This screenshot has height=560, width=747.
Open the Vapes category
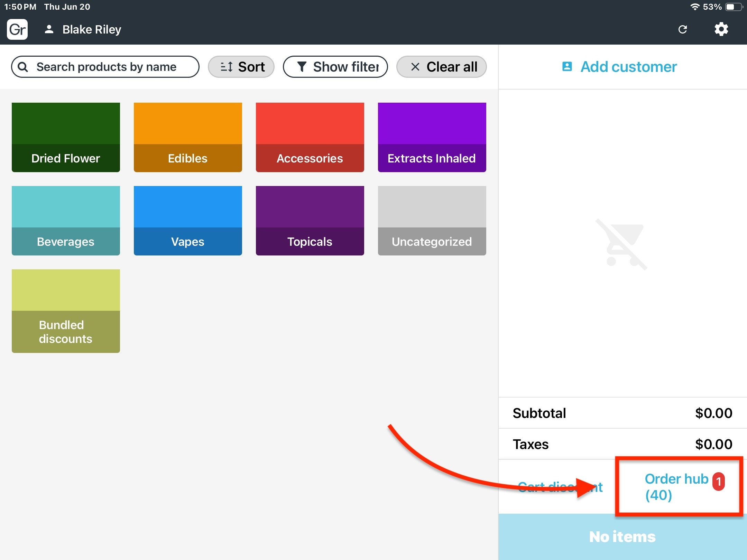(x=188, y=221)
